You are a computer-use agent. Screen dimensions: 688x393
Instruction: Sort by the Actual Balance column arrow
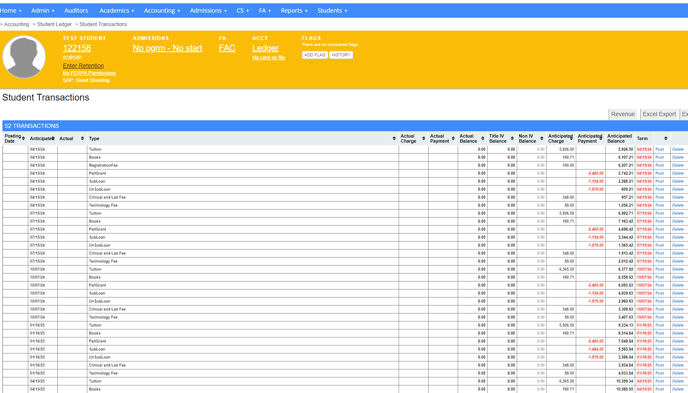tap(483, 138)
